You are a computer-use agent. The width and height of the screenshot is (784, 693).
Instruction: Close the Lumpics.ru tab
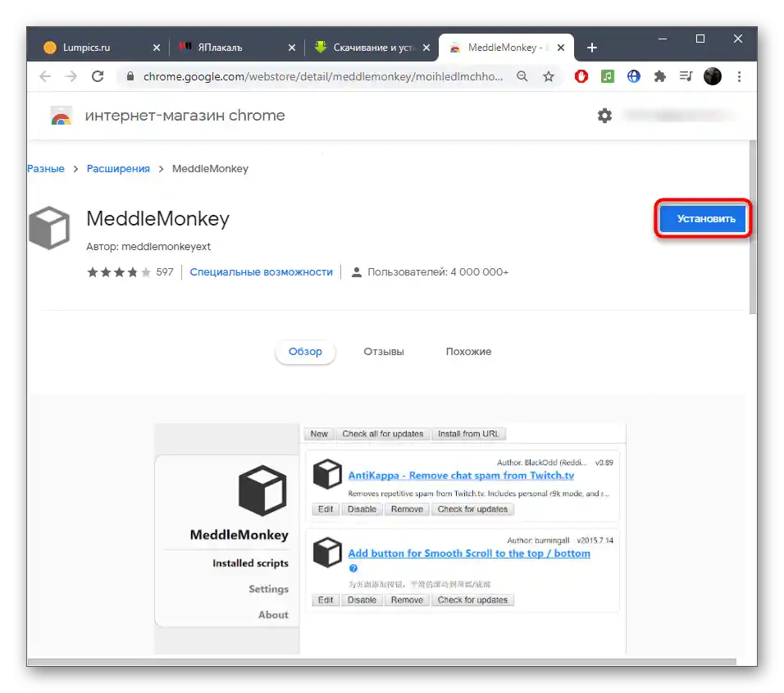[157, 48]
